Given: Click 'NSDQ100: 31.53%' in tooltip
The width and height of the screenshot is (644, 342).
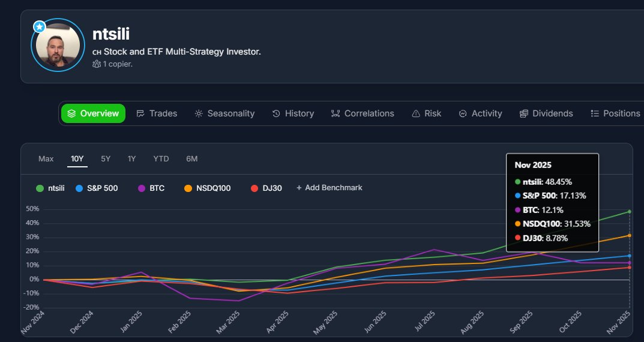Looking at the screenshot, I should point(552,224).
